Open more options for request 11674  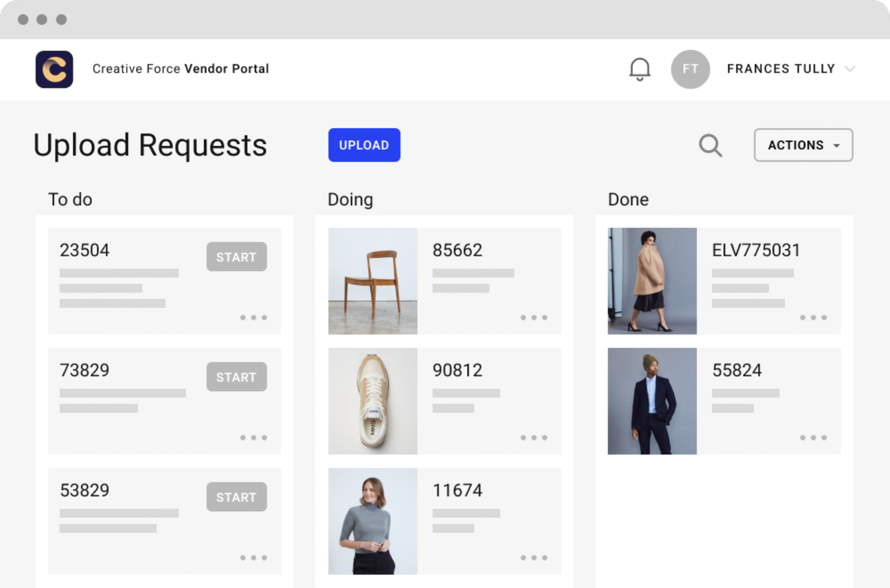tap(533, 557)
